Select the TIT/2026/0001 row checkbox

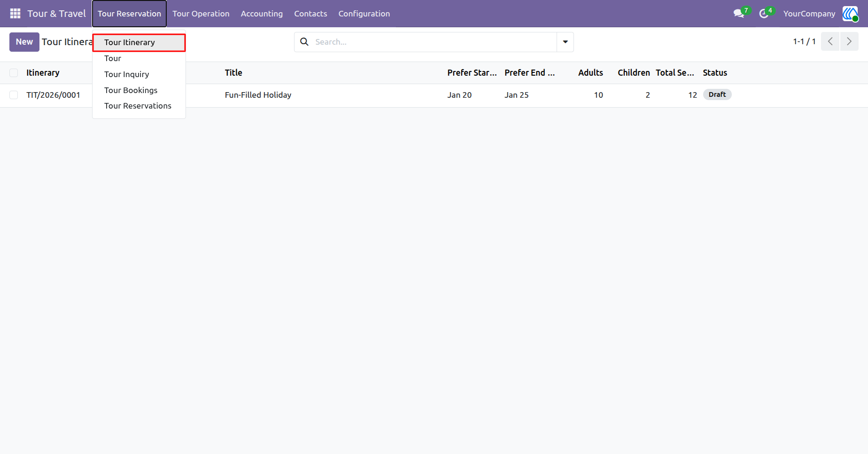[x=14, y=95]
